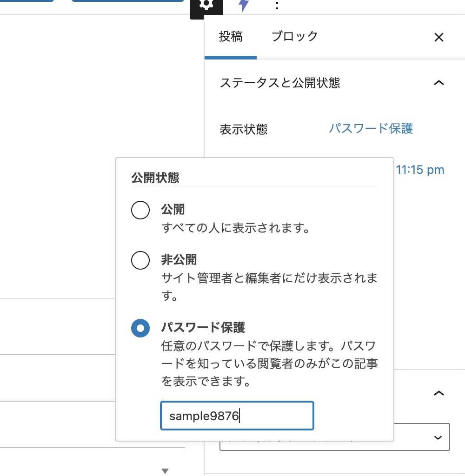Viewport: 465px width, 476px height.
Task: Select the 公開 radio button
Action: (140, 210)
